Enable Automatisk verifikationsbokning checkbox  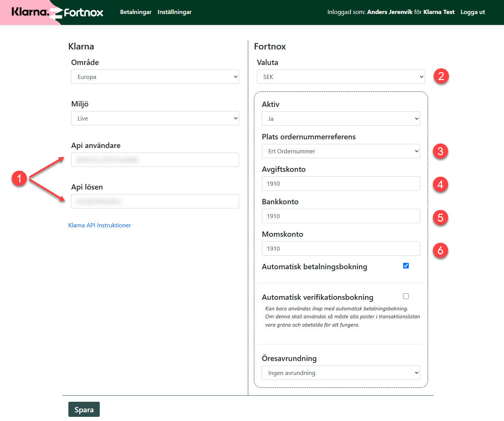[406, 296]
